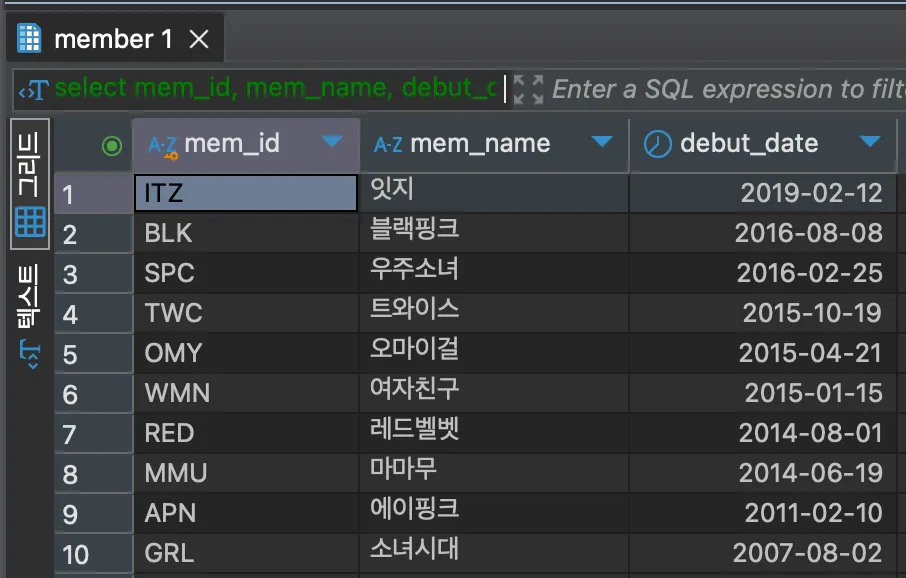The width and height of the screenshot is (906, 578).
Task: Select the 레드벨벳 name cell
Action: point(494,433)
